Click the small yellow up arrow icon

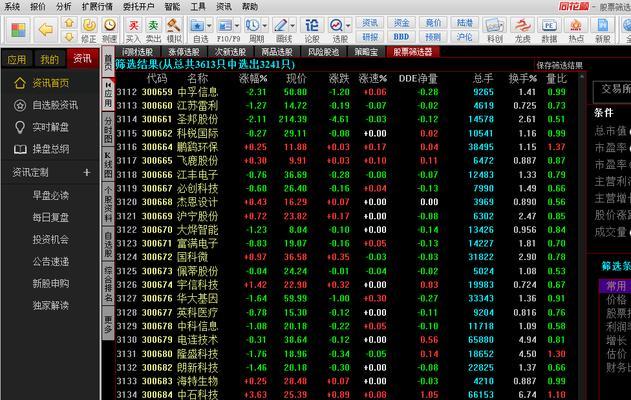pyautogui.click(x=69, y=23)
